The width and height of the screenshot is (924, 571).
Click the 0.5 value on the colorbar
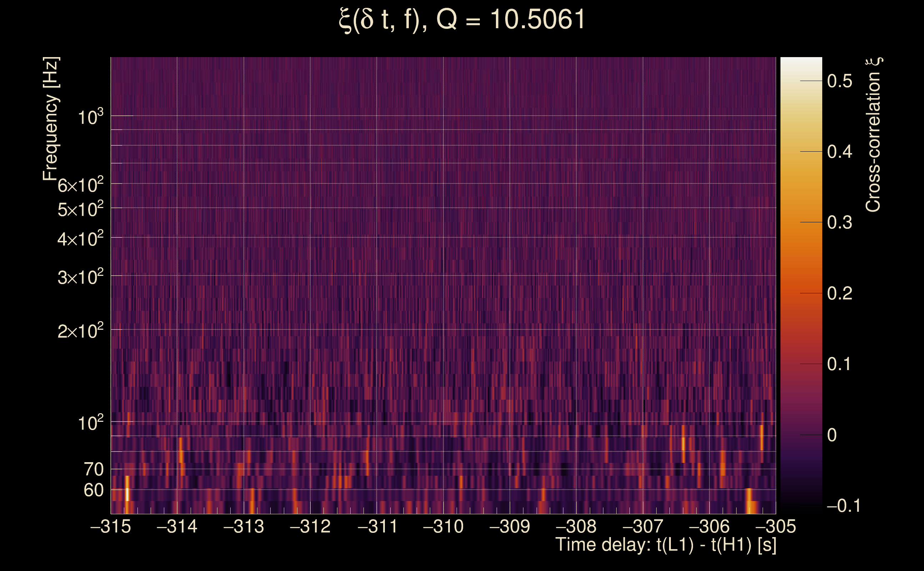[839, 81]
